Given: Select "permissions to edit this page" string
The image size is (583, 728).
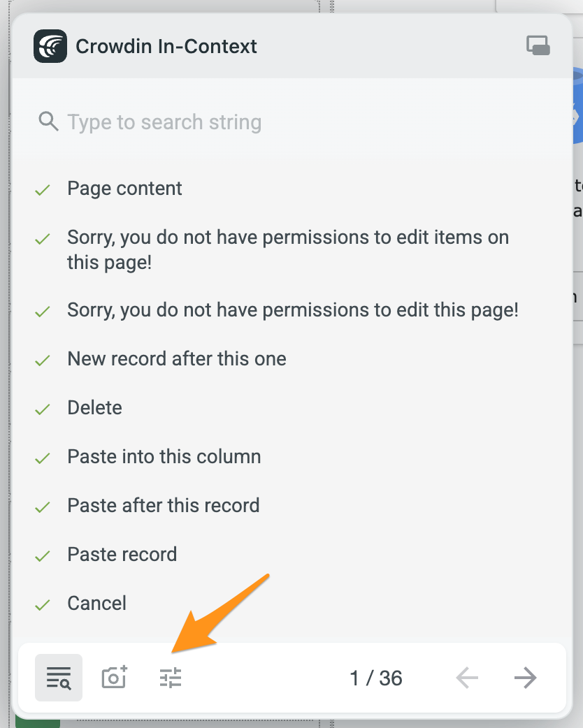Looking at the screenshot, I should [x=293, y=310].
